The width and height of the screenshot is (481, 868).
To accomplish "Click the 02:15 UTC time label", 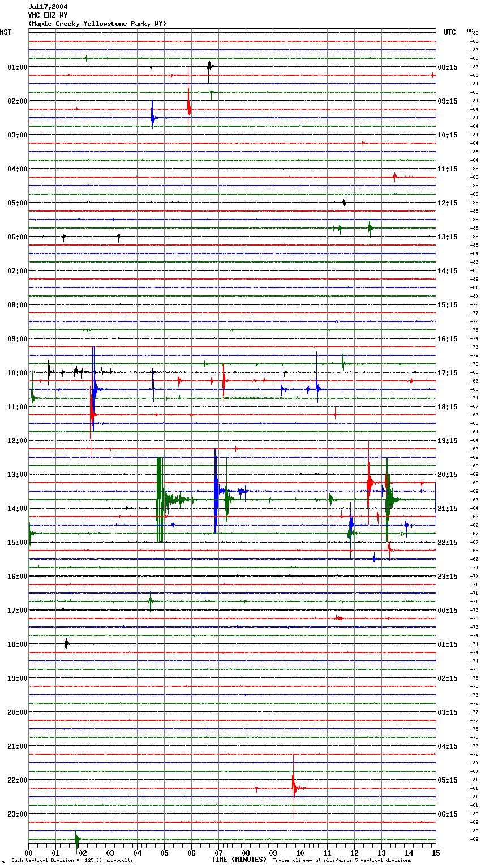I will pyautogui.click(x=448, y=678).
